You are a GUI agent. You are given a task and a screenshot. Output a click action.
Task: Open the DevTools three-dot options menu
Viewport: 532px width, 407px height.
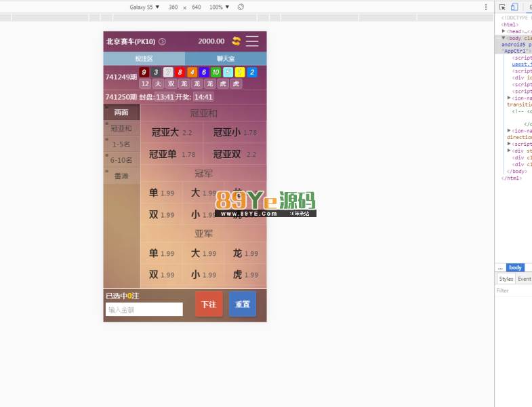[x=486, y=7]
